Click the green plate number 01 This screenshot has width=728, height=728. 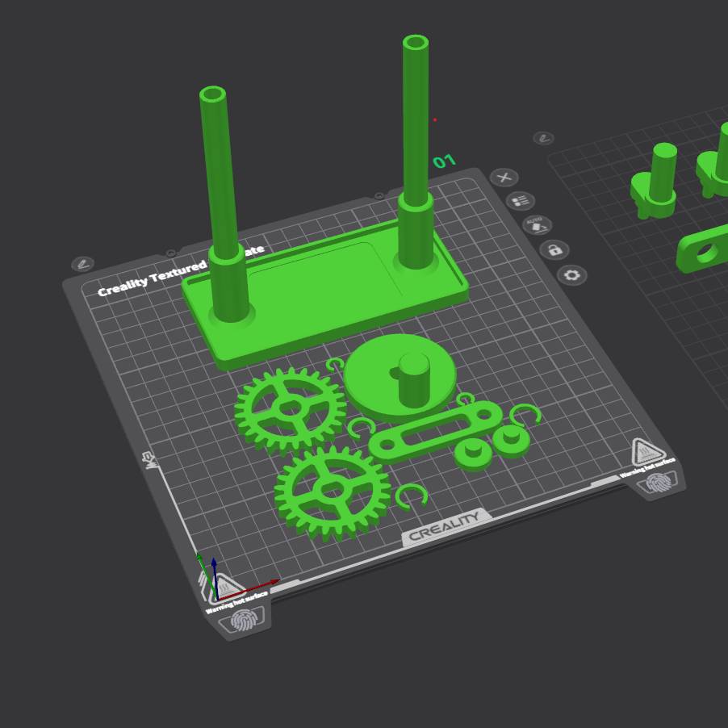click(444, 162)
